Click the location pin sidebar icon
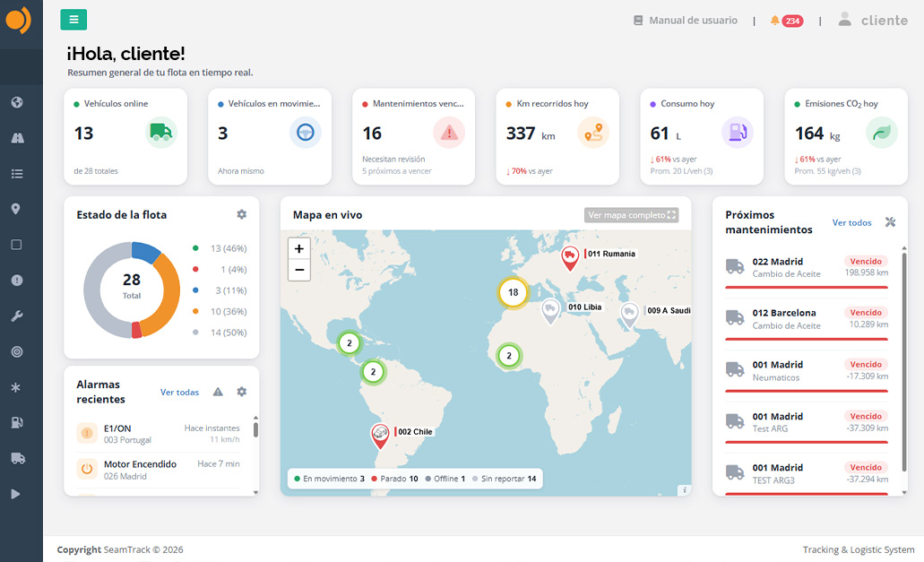Viewport: 924px width, 562px height. (16, 209)
